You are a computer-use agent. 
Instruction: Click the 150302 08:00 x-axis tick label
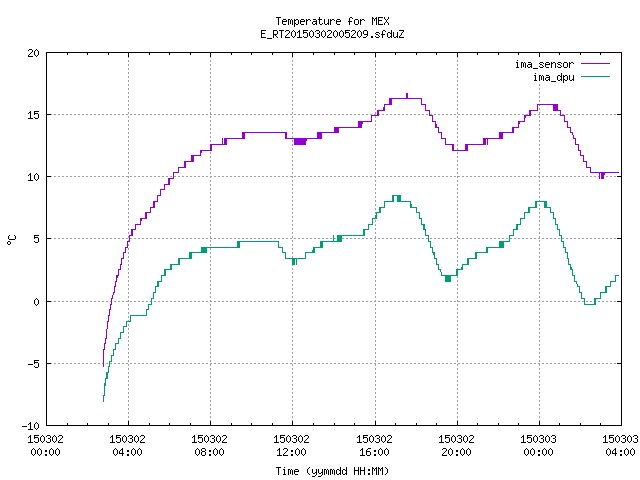click(x=209, y=446)
